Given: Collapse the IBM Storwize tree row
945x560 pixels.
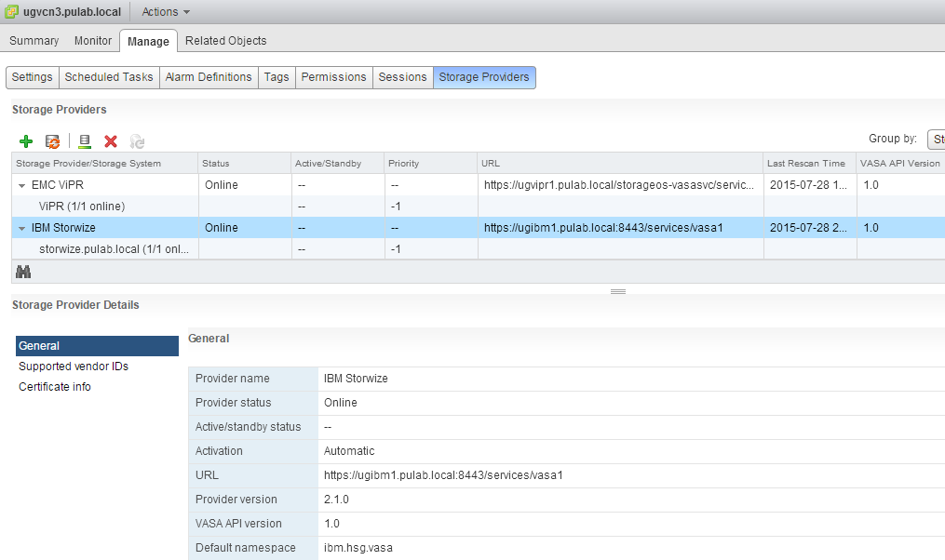Looking at the screenshot, I should 21,228.
